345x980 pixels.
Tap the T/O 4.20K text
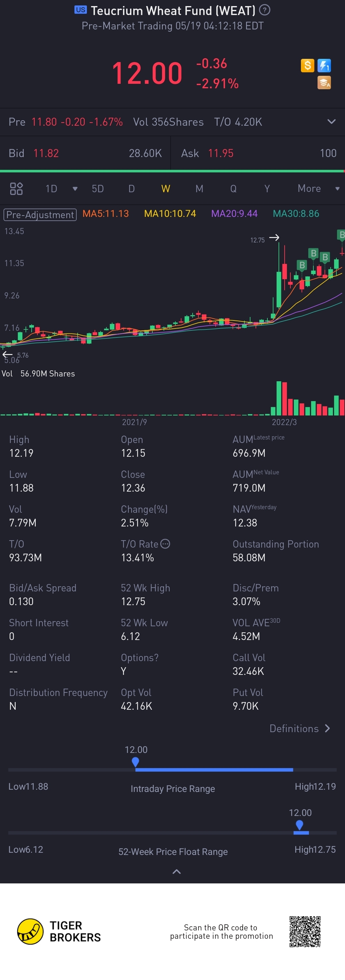(x=238, y=122)
